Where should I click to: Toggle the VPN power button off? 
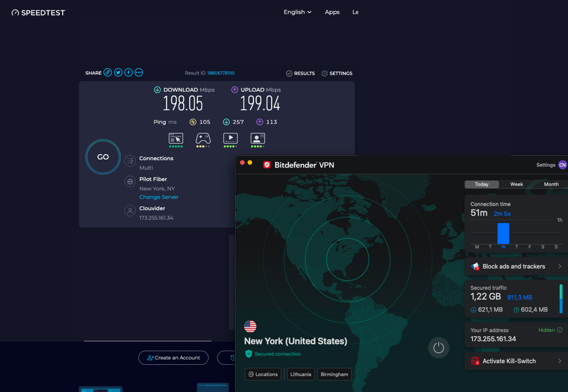click(439, 348)
